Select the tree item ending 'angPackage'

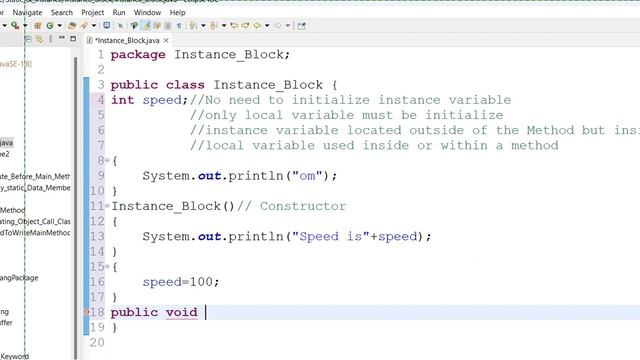pyautogui.click(x=19, y=278)
